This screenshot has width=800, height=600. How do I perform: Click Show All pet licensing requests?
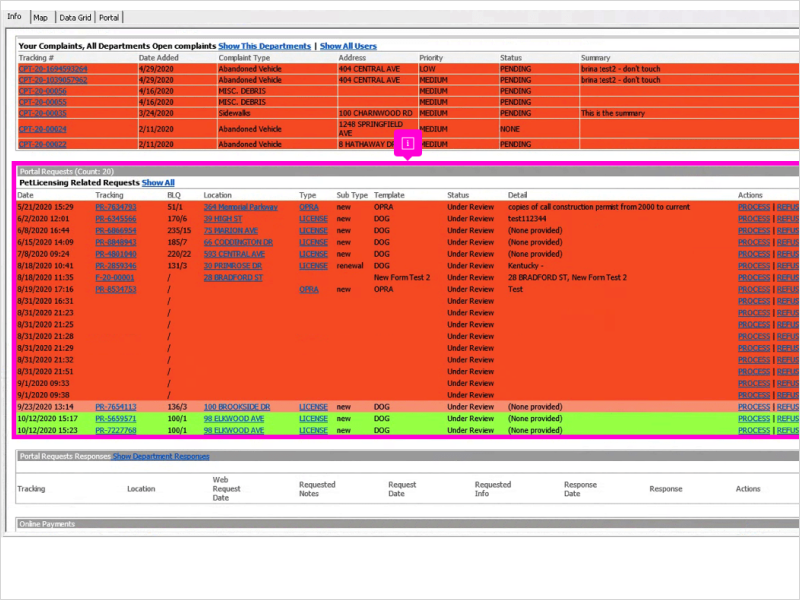point(158,183)
